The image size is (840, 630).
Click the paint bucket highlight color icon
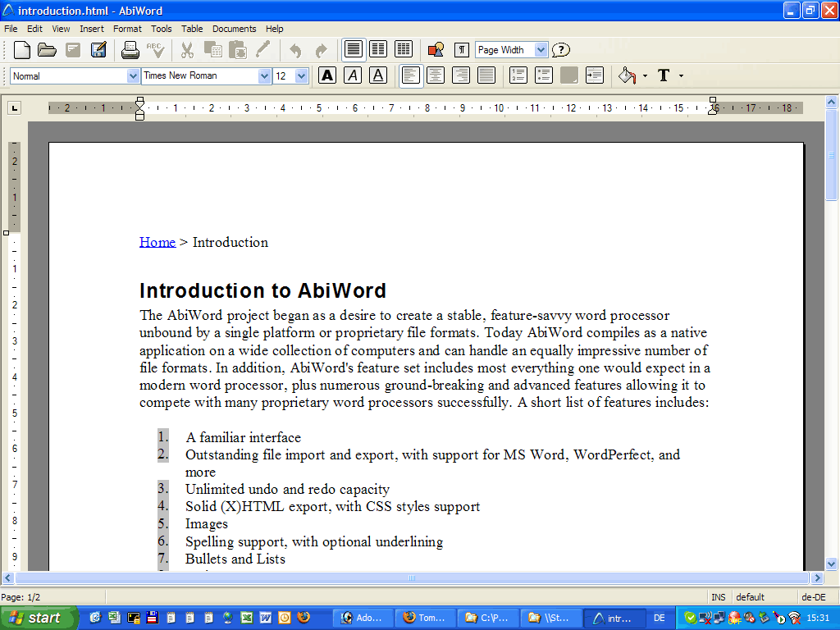628,75
